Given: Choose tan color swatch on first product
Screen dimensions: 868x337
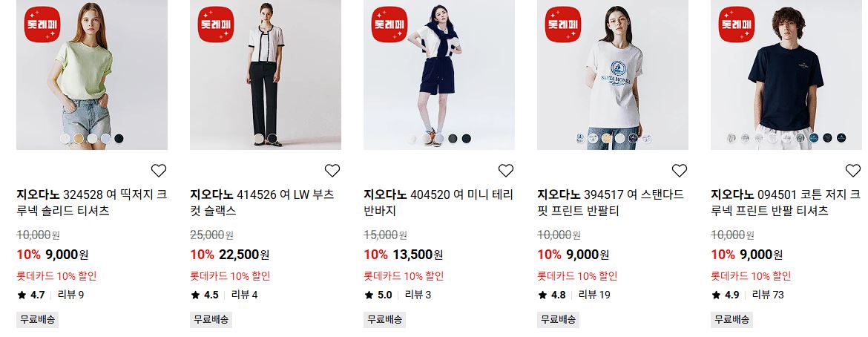Looking at the screenshot, I should pyautogui.click(x=79, y=138).
